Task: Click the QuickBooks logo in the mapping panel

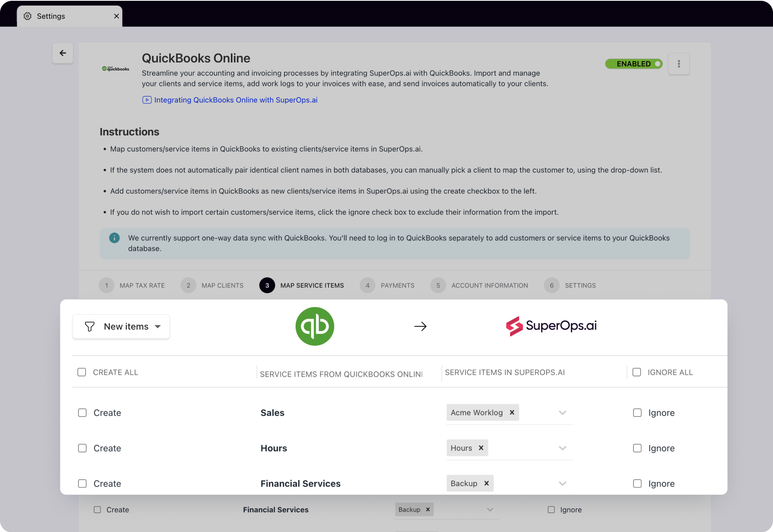Action: [314, 326]
